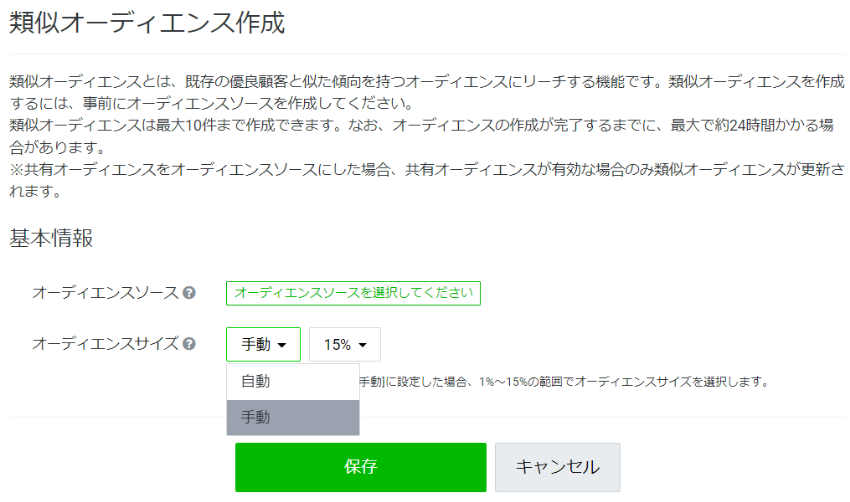Collapse the 手動 size mode dropdown
The width and height of the screenshot is (850, 502).
pos(263,344)
